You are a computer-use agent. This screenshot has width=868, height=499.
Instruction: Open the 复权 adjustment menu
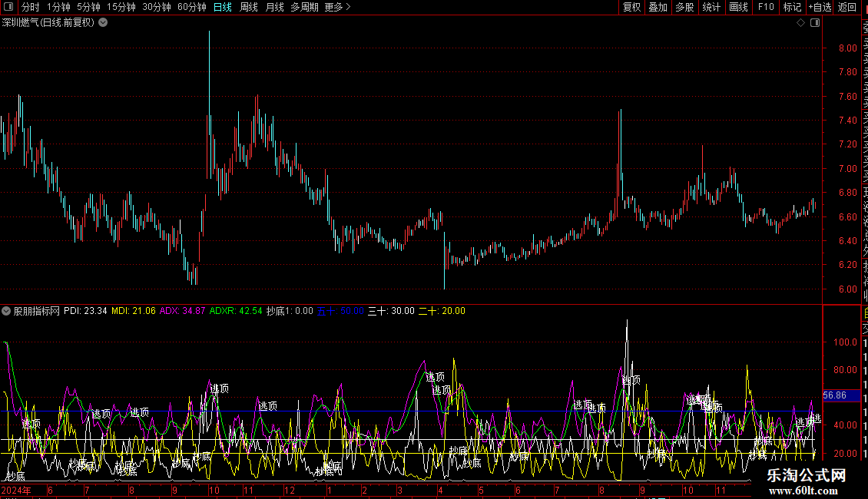point(631,7)
